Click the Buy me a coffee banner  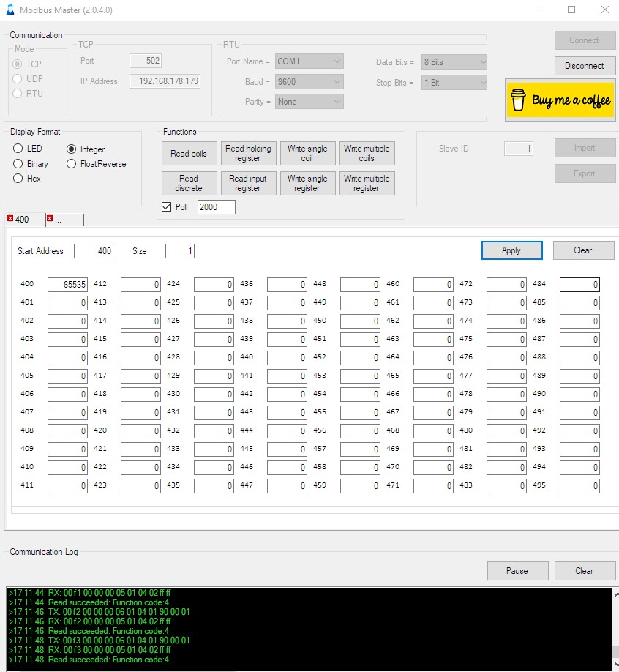point(560,100)
